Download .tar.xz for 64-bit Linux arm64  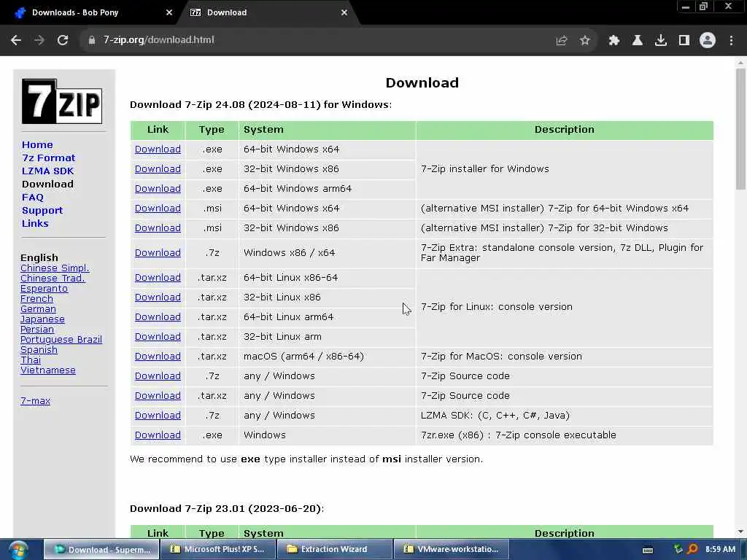(158, 317)
